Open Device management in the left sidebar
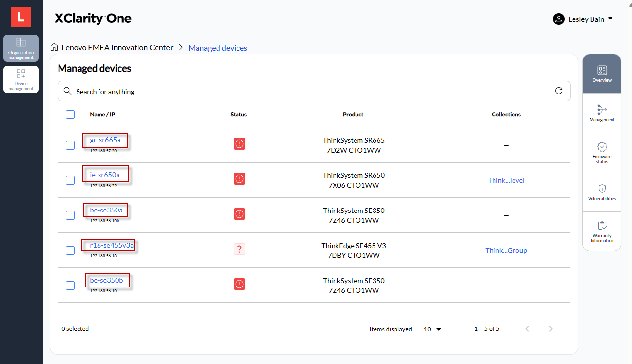 [20, 79]
